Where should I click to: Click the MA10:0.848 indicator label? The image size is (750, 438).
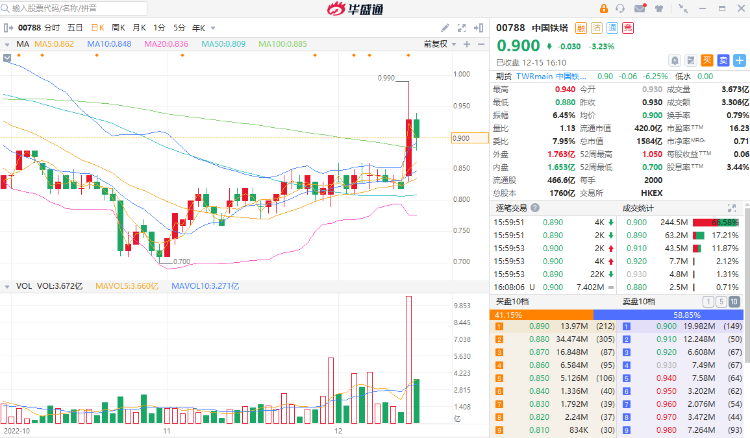tap(109, 44)
